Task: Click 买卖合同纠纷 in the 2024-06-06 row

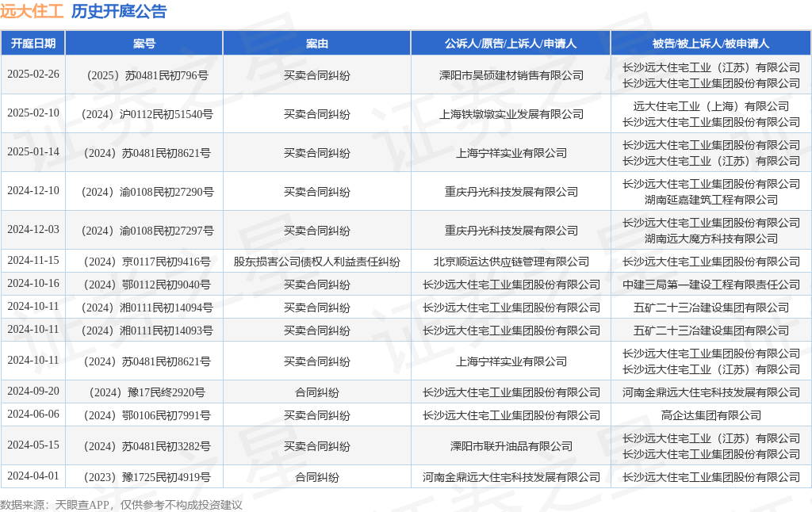Action: point(317,416)
